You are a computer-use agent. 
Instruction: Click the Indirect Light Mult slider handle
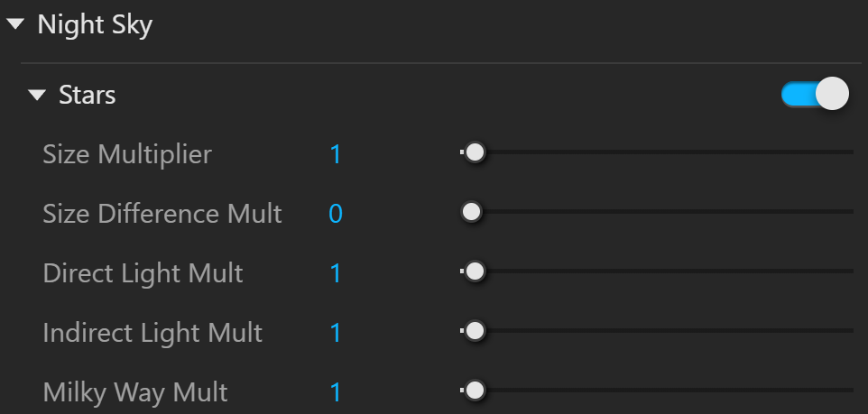[x=475, y=331]
